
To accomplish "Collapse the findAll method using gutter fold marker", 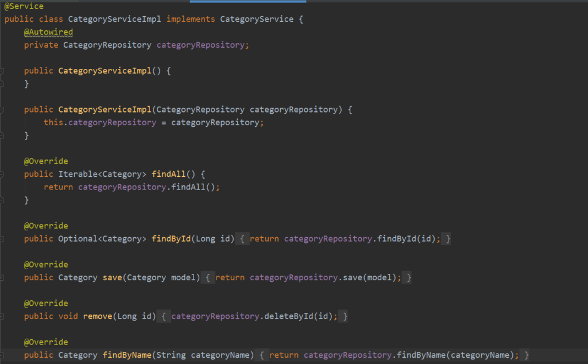I will tap(2, 174).
